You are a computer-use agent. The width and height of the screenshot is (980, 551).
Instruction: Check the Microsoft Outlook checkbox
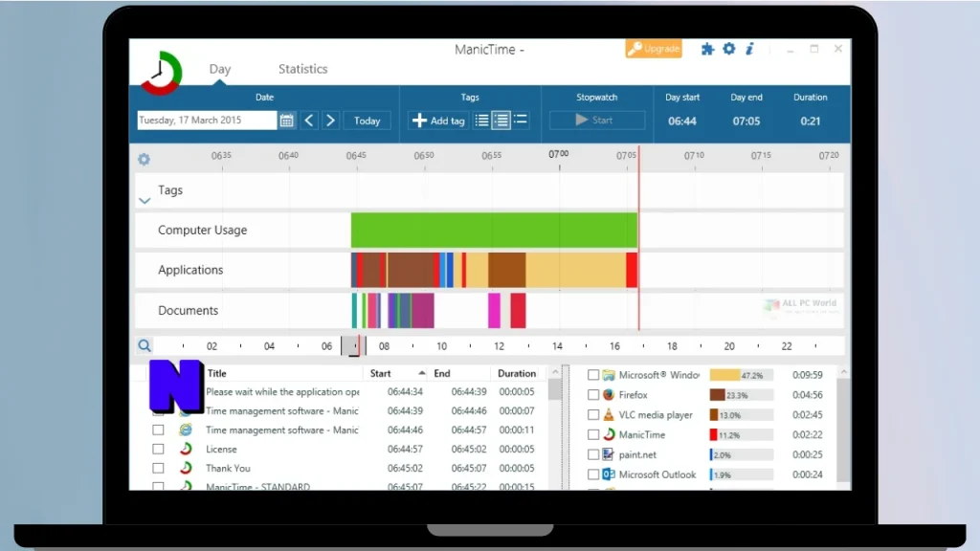(x=593, y=474)
